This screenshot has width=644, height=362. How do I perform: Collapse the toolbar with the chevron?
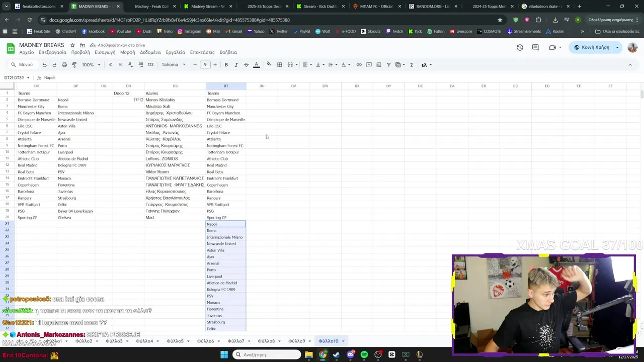pos(630,65)
